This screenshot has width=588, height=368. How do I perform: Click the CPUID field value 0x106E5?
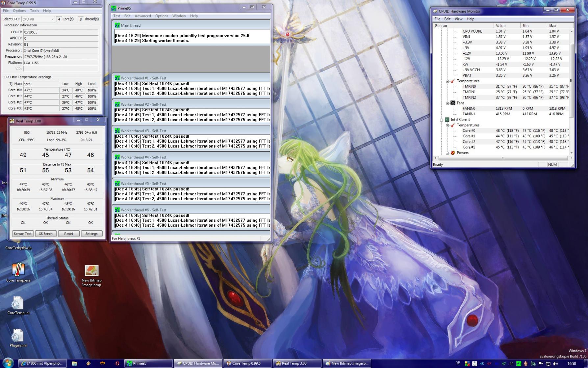tap(61, 32)
